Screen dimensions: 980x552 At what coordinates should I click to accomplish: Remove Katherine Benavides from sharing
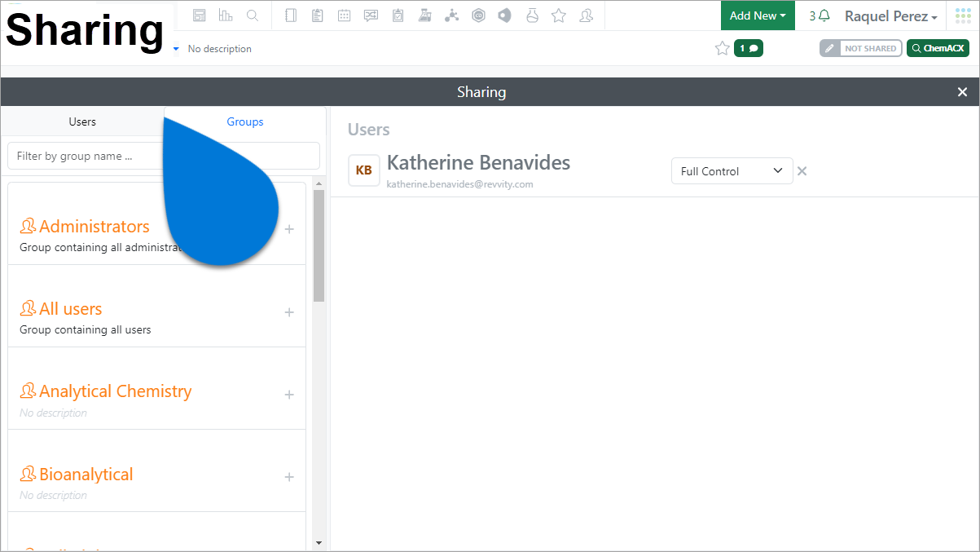coord(802,171)
